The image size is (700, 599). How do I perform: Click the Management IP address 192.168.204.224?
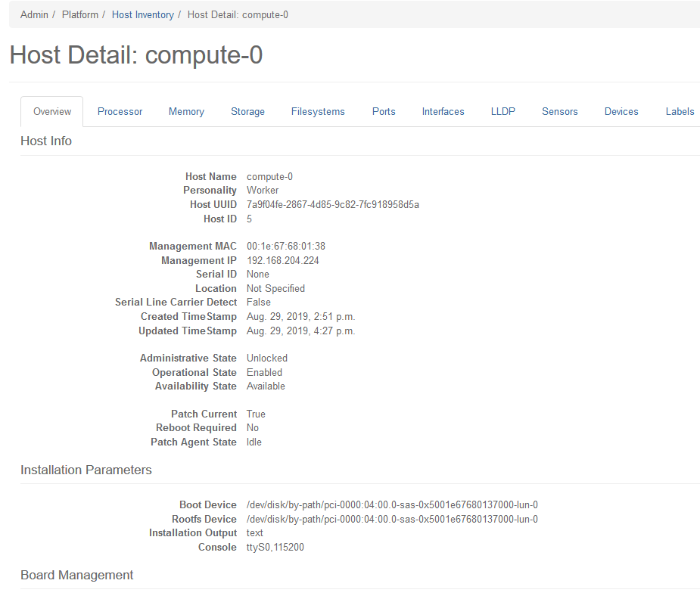tap(282, 260)
